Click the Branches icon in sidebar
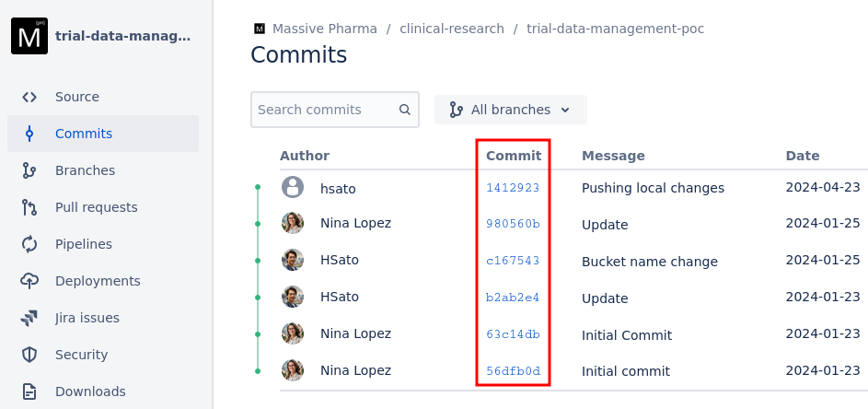This screenshot has width=868, height=409. tap(29, 170)
